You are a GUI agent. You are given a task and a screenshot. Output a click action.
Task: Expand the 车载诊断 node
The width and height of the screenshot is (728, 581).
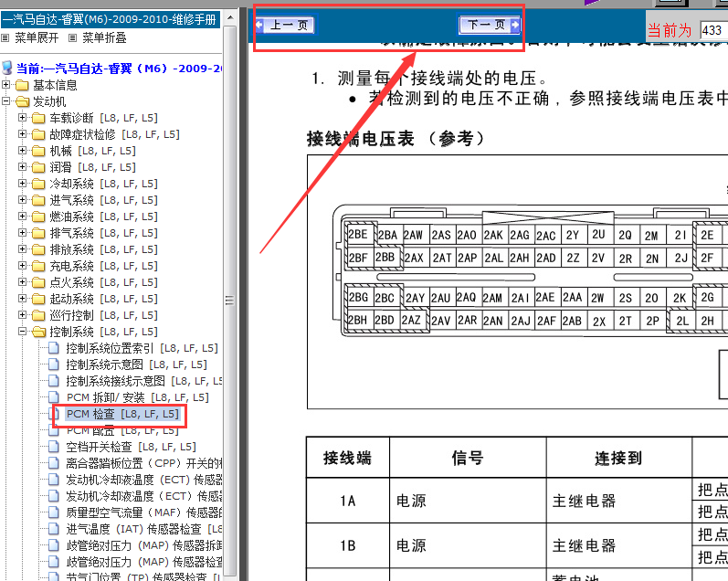22,118
